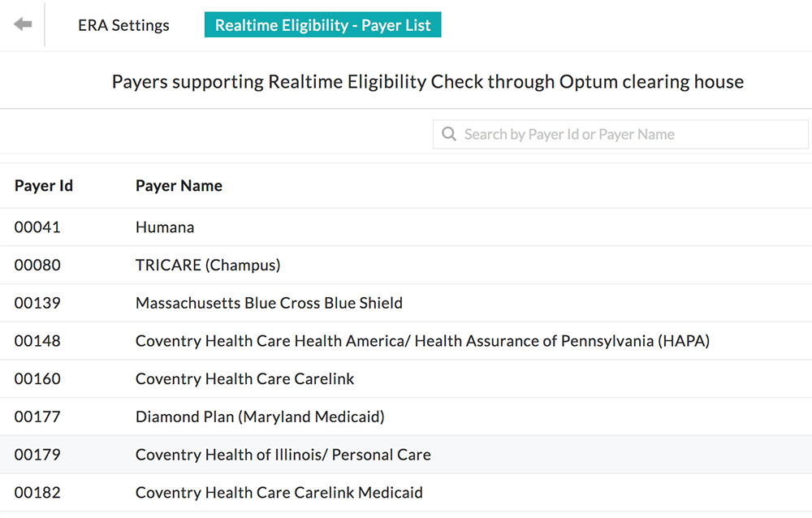Open the ERA Settings tab
This screenshot has width=812, height=518.
point(123,25)
